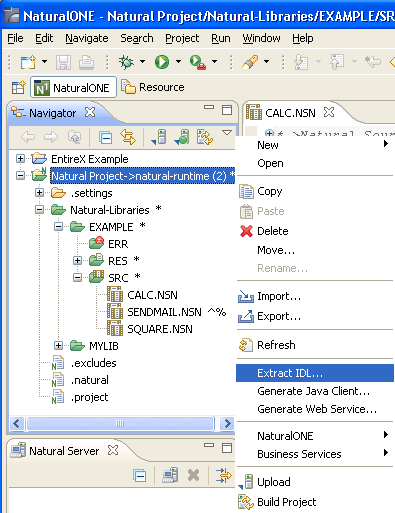The height and width of the screenshot is (513, 395).
Task: Choose Generate Java Client... from context menu
Action: coord(315,391)
